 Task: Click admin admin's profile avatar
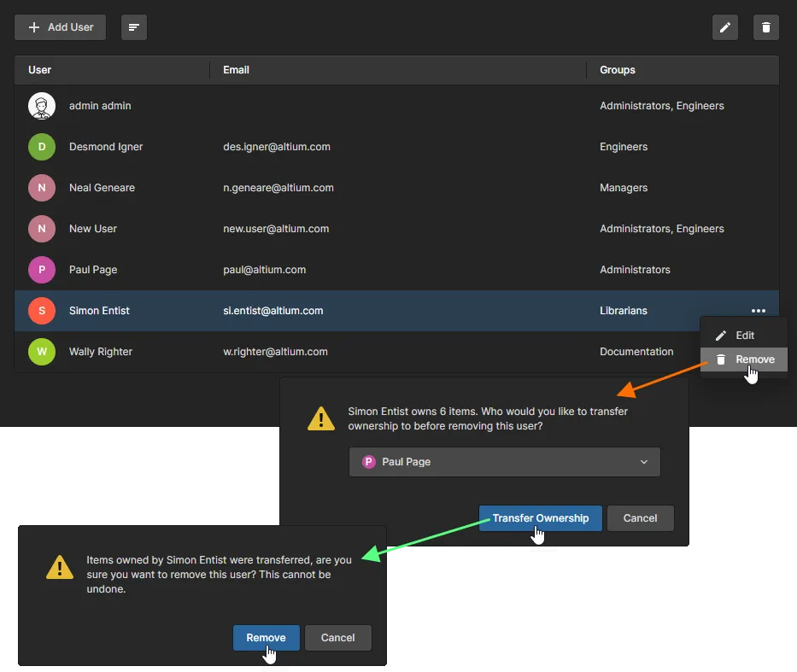point(42,105)
